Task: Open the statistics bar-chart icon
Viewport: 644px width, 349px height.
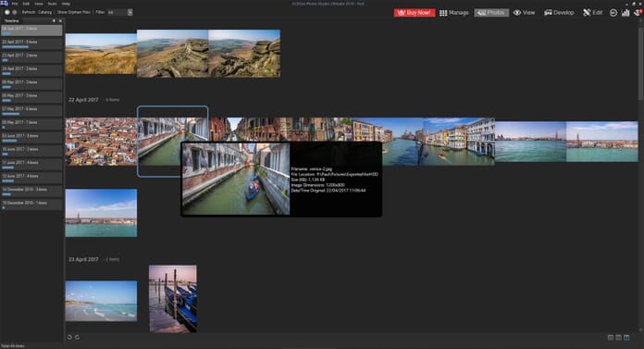Action: coord(625,13)
